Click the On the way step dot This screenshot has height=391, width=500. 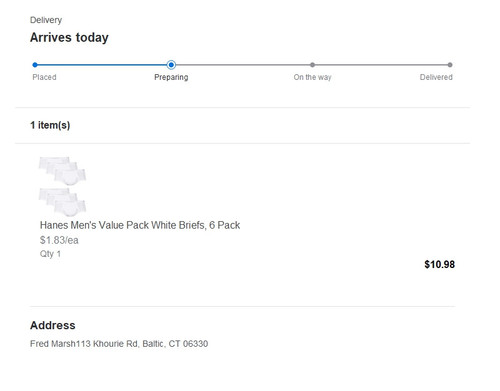pos(312,65)
